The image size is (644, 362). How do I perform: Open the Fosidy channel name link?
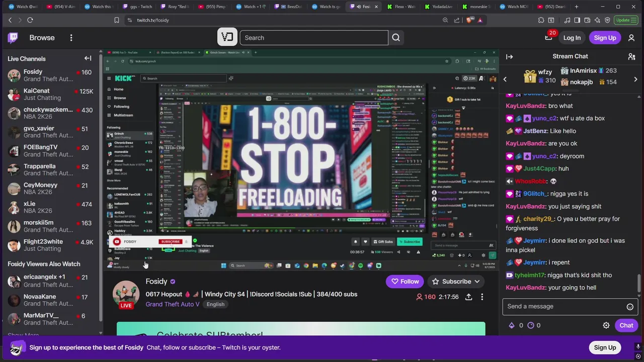[156, 282]
